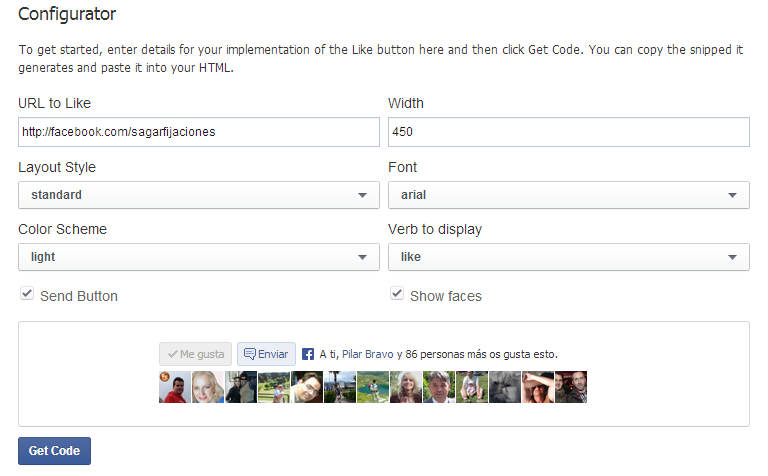Click the last face thumbnail in row
The height and width of the screenshot is (476, 768).
[571, 387]
